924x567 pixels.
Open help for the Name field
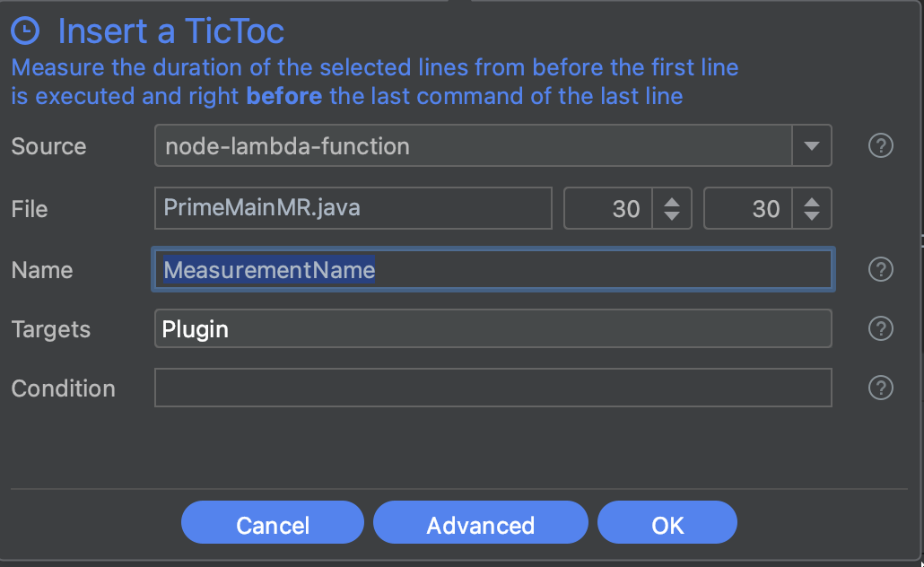(881, 269)
